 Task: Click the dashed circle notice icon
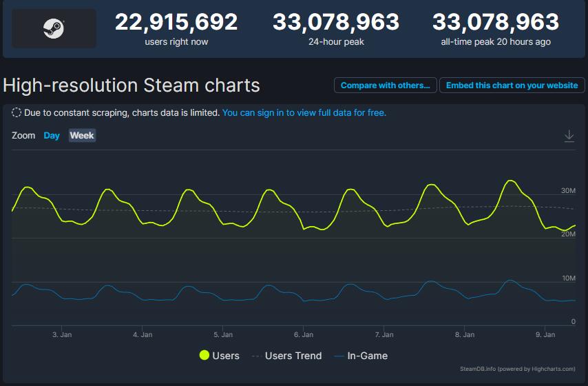click(16, 112)
